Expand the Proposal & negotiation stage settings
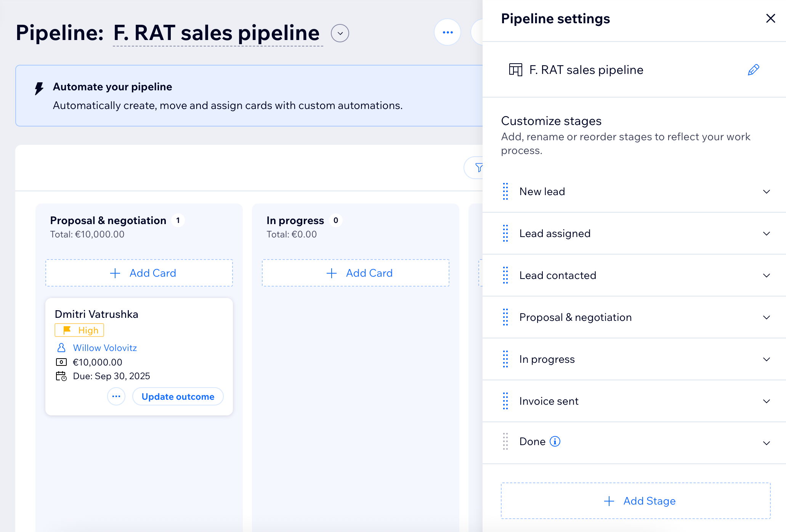The width and height of the screenshot is (786, 532). [767, 317]
